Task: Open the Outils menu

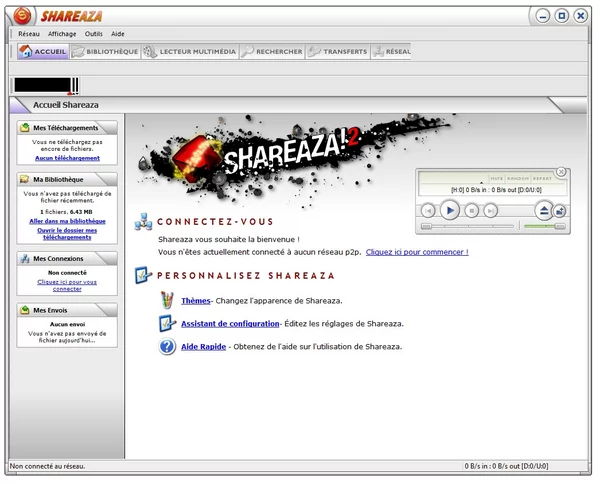Action: [x=93, y=34]
